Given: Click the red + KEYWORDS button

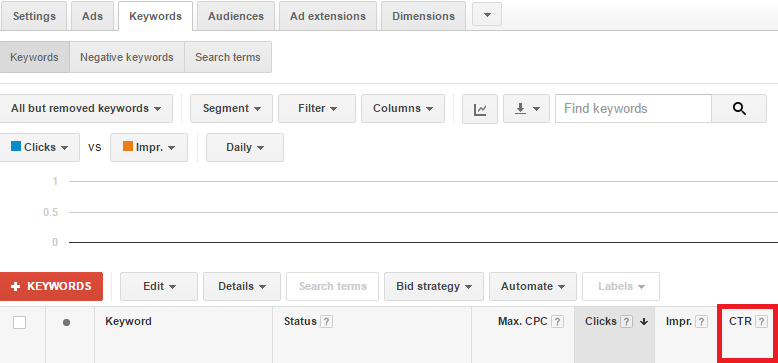Looking at the screenshot, I should point(51,287).
